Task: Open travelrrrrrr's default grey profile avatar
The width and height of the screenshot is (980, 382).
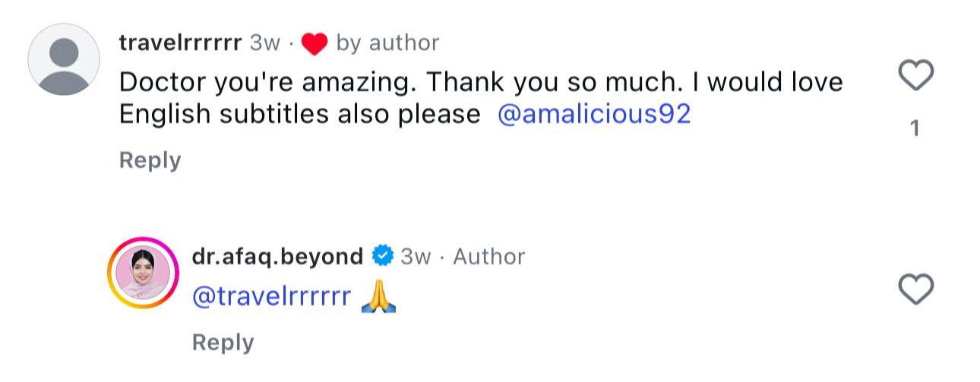Action: coord(64,58)
